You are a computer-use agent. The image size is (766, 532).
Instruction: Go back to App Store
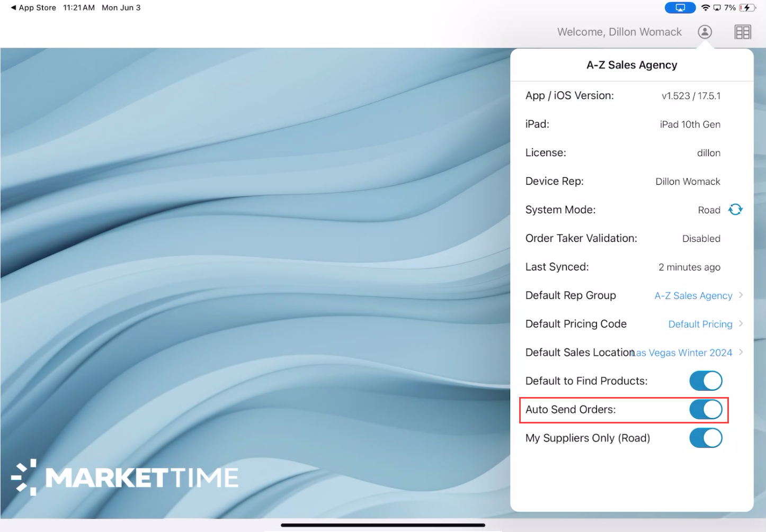click(x=33, y=8)
